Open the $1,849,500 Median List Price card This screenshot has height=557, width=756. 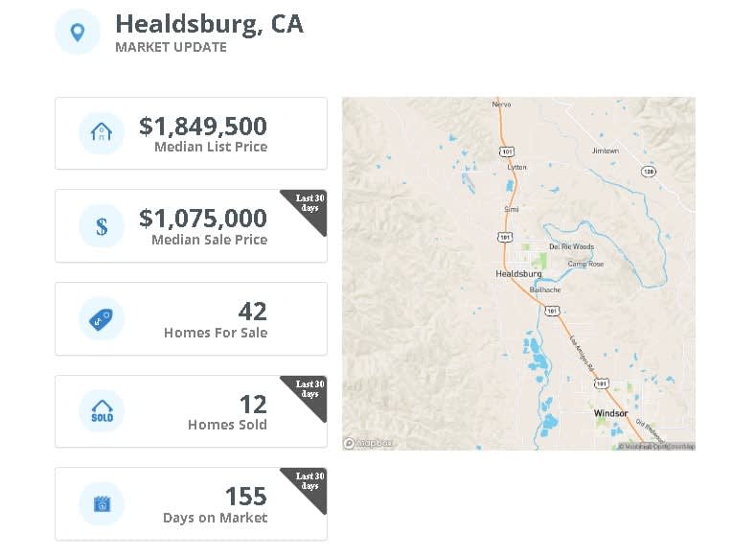pos(191,133)
